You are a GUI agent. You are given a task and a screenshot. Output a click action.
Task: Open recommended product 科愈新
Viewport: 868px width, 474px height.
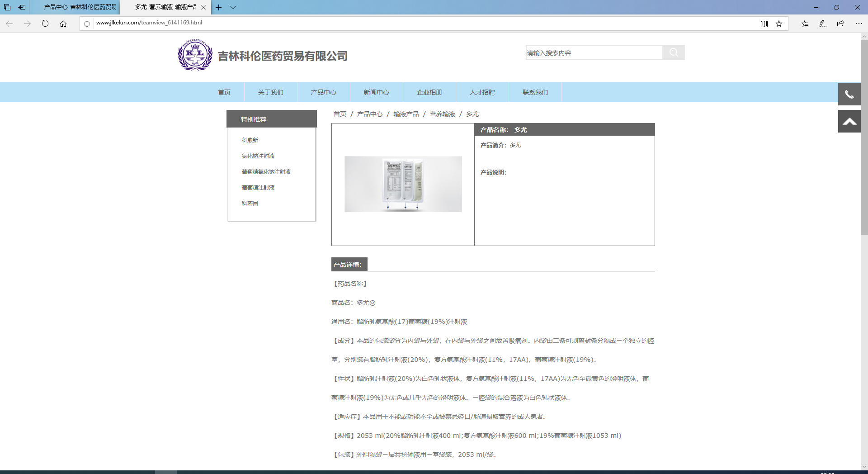[250, 140]
